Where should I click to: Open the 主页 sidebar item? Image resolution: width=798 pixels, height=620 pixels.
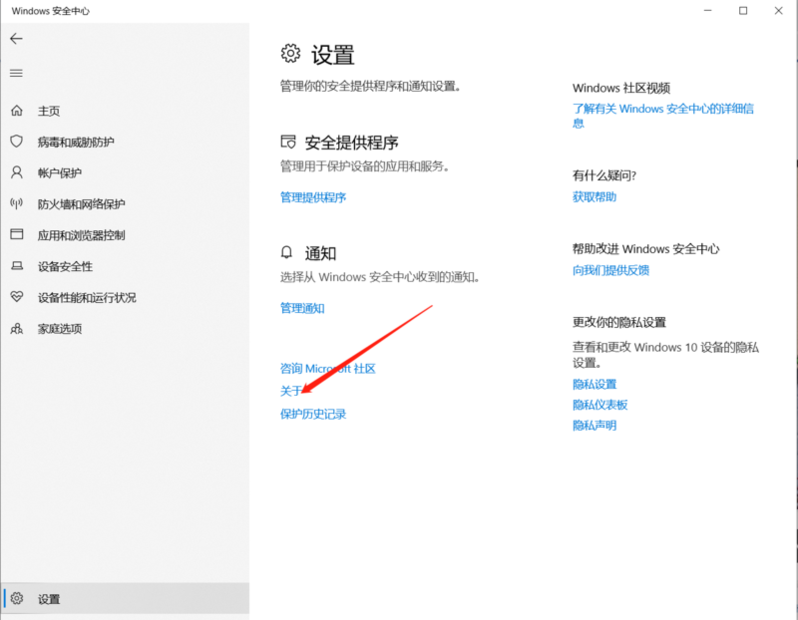(125, 111)
